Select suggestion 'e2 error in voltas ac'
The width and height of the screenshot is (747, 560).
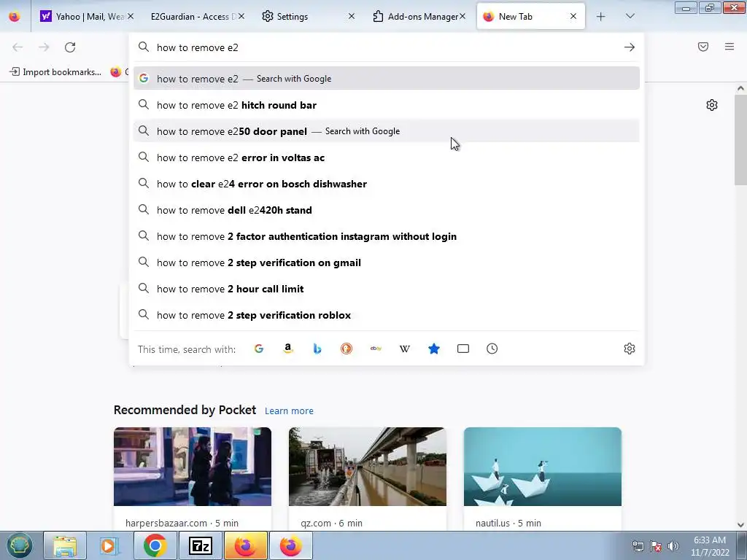pyautogui.click(x=387, y=157)
